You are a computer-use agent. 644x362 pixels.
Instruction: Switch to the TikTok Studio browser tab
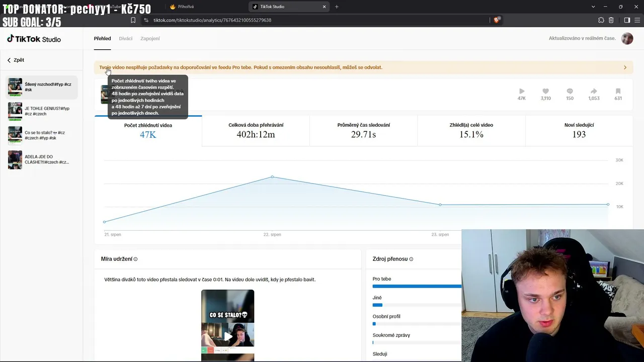[x=289, y=7]
